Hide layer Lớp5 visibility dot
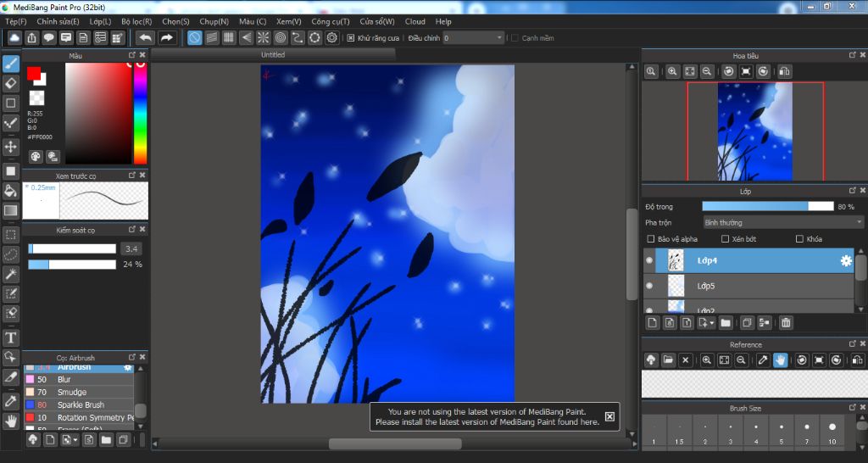 pyautogui.click(x=649, y=286)
